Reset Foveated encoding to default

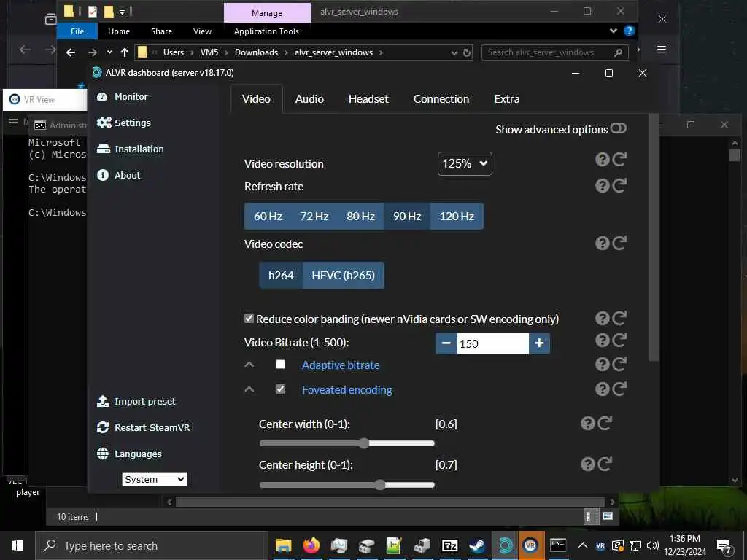point(619,389)
